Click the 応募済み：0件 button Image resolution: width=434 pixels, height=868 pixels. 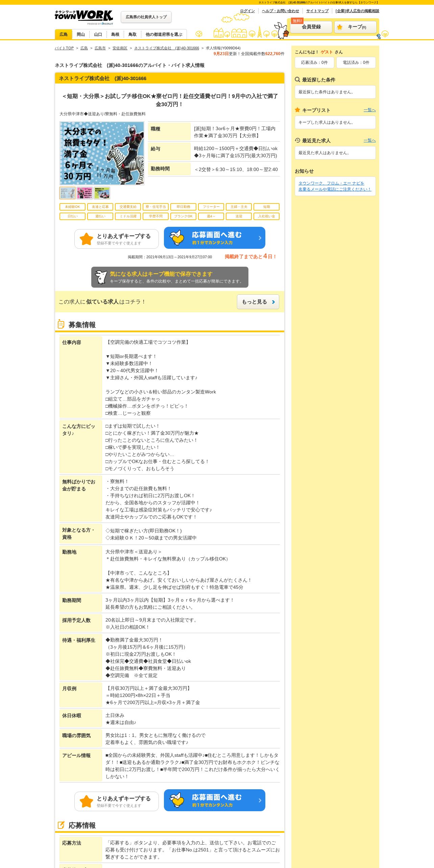(314, 63)
